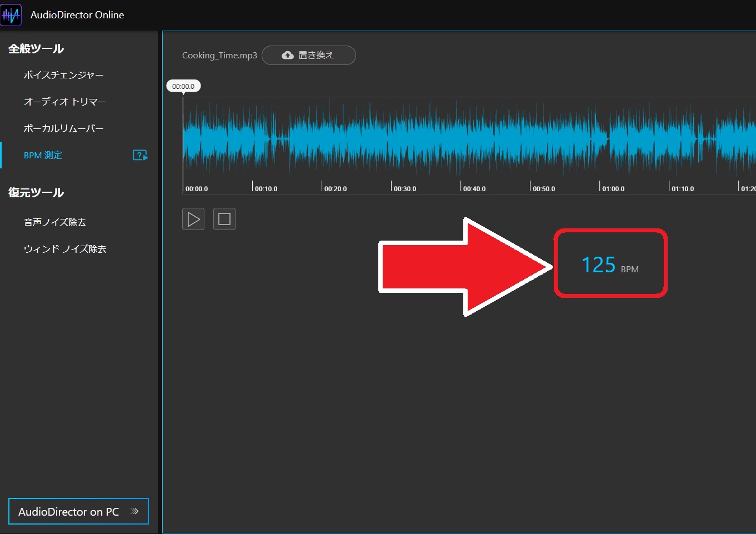Click the 01:10.0 timeline label
This screenshot has width=756, height=534.
click(x=683, y=189)
